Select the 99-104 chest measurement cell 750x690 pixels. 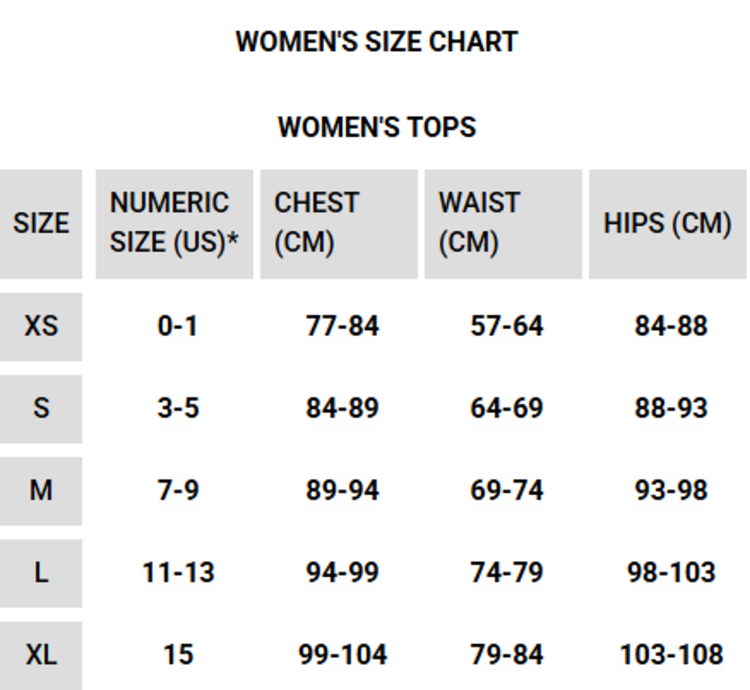pyautogui.click(x=343, y=654)
